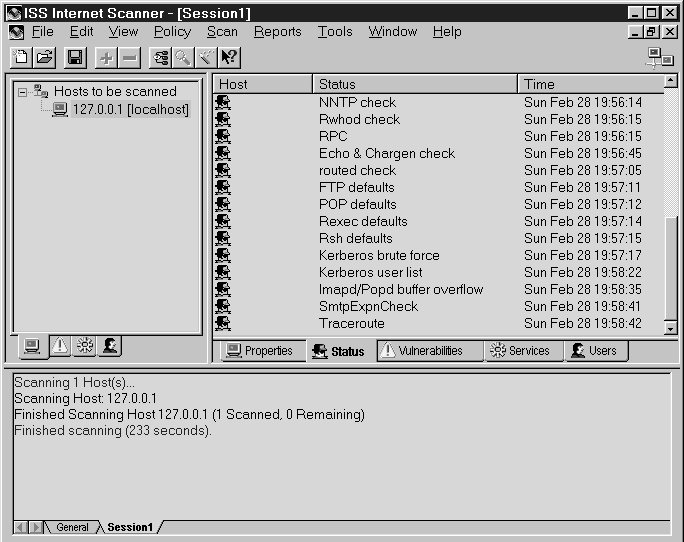Click the context help arrow-question icon

pyautogui.click(x=229, y=58)
